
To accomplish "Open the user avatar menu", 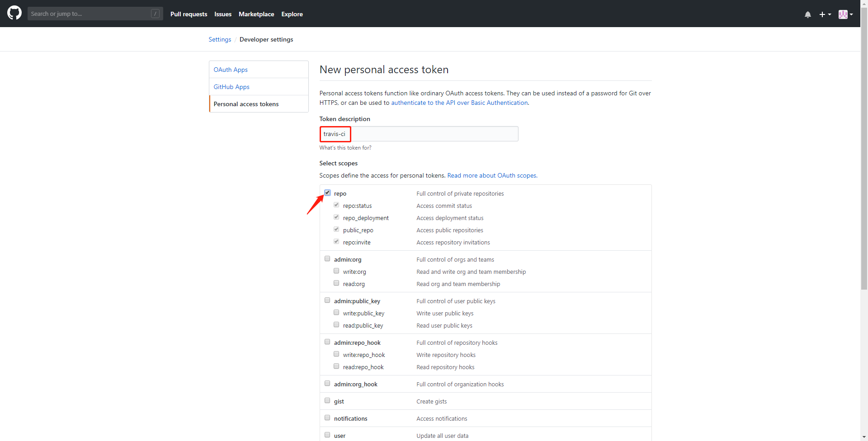I will click(x=845, y=14).
